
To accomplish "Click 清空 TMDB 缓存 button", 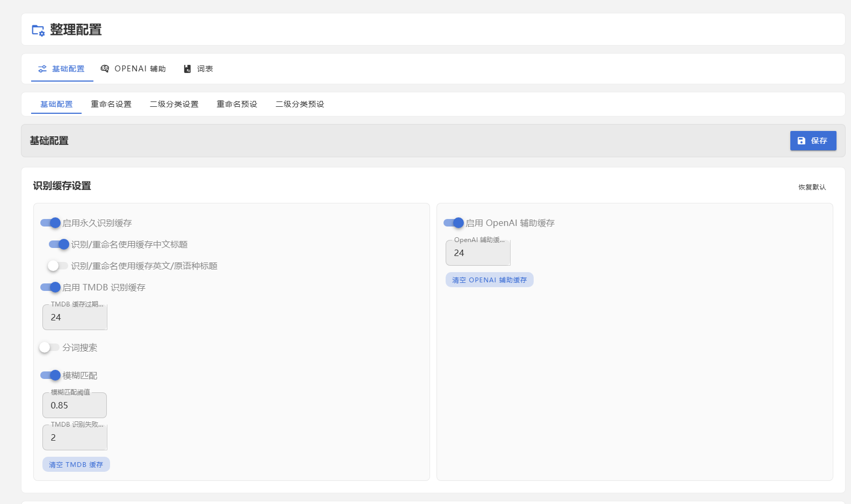I will [x=76, y=464].
